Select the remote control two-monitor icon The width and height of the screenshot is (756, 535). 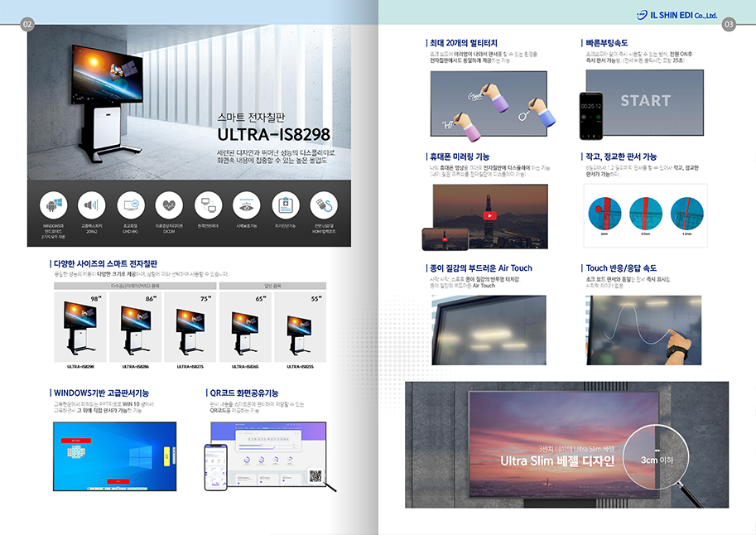pyautogui.click(x=209, y=205)
